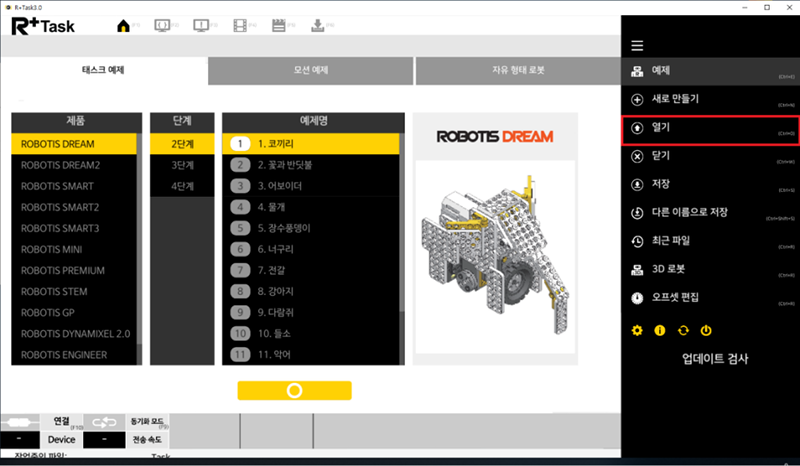
Task: Click the robot model preview image
Action: [x=495, y=257]
